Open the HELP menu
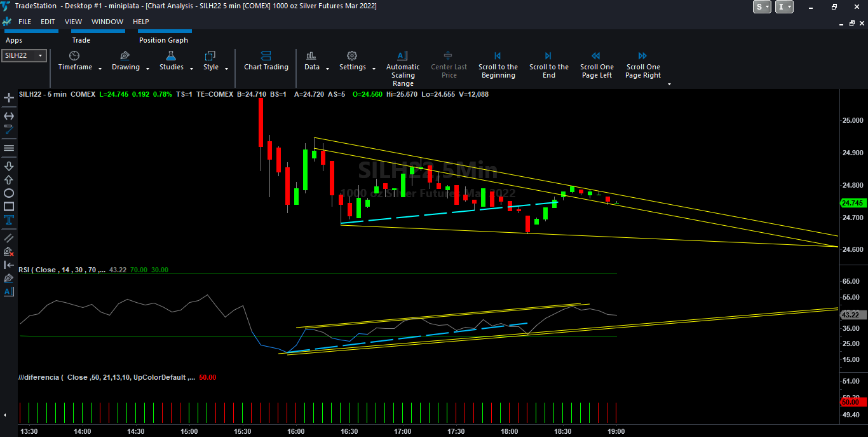The height and width of the screenshot is (437, 868). (x=140, y=22)
